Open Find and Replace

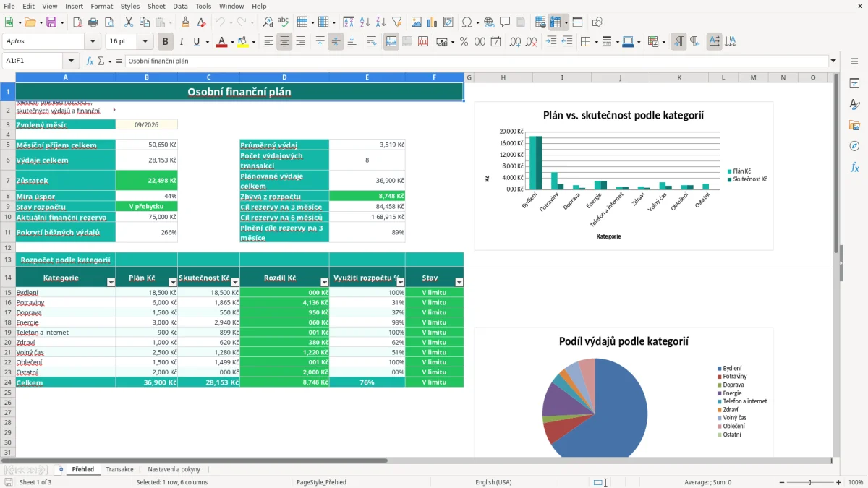268,22
